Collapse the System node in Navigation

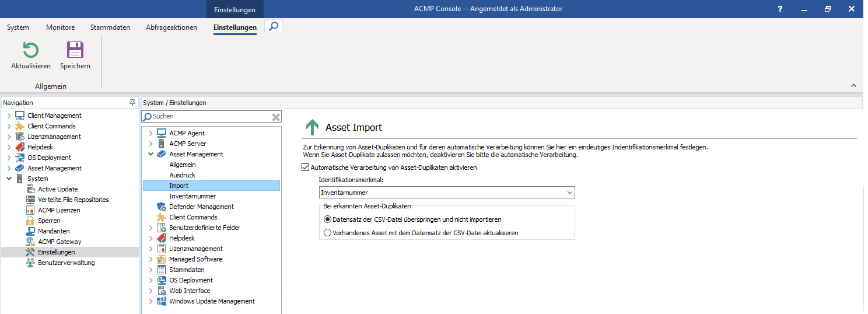(8, 179)
